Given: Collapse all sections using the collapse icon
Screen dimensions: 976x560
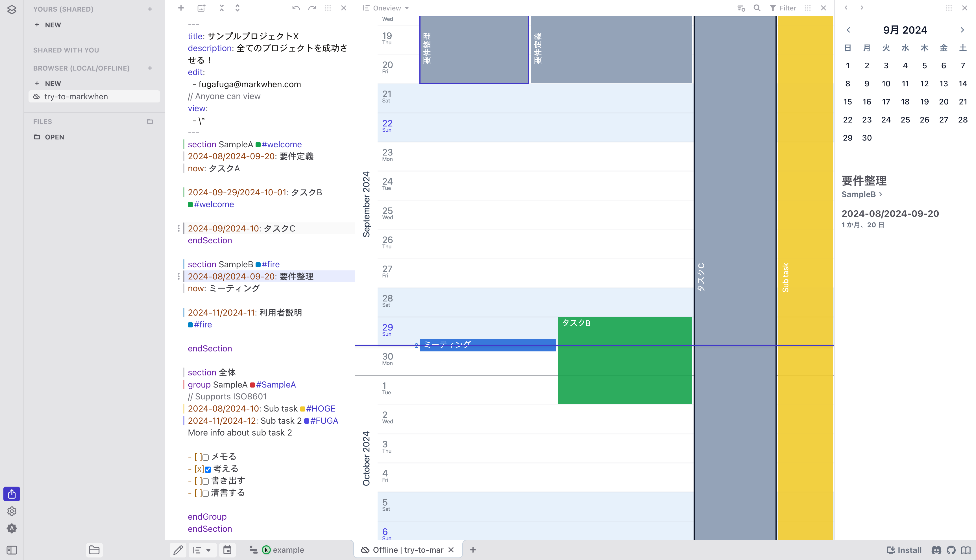Looking at the screenshot, I should click(x=221, y=8).
